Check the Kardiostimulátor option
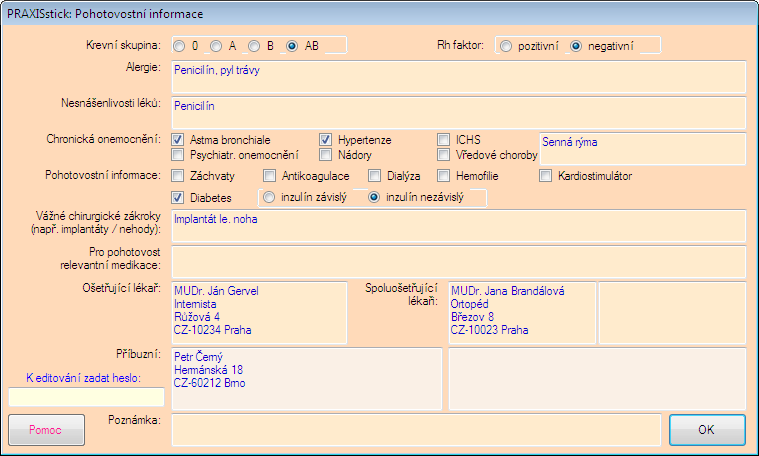 pos(547,176)
